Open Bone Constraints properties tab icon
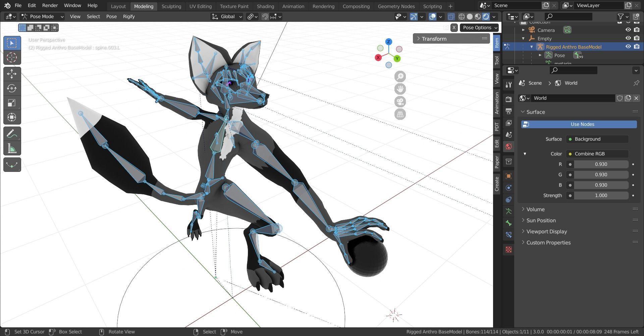Image resolution: width=644 pixels, height=336 pixels. [x=508, y=235]
